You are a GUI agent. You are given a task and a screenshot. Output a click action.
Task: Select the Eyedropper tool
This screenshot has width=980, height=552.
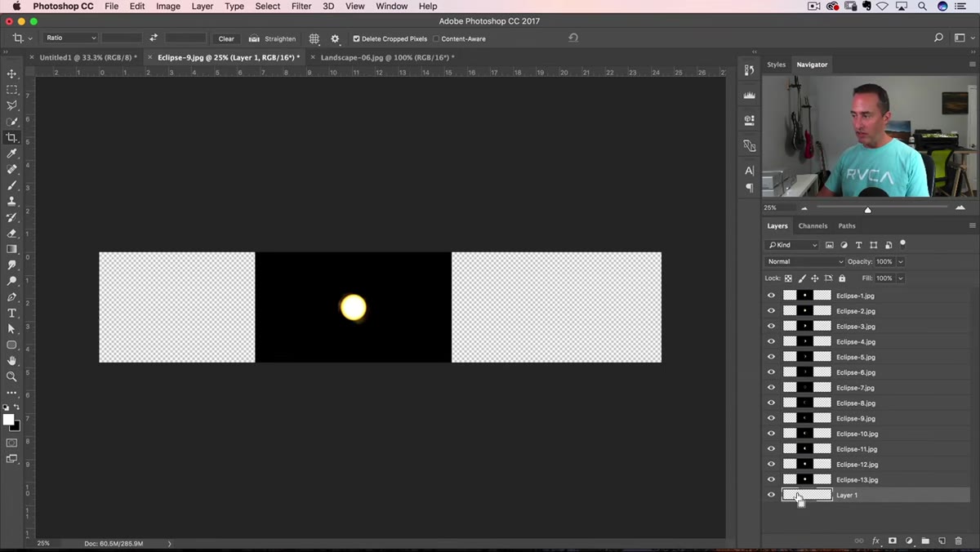point(11,154)
